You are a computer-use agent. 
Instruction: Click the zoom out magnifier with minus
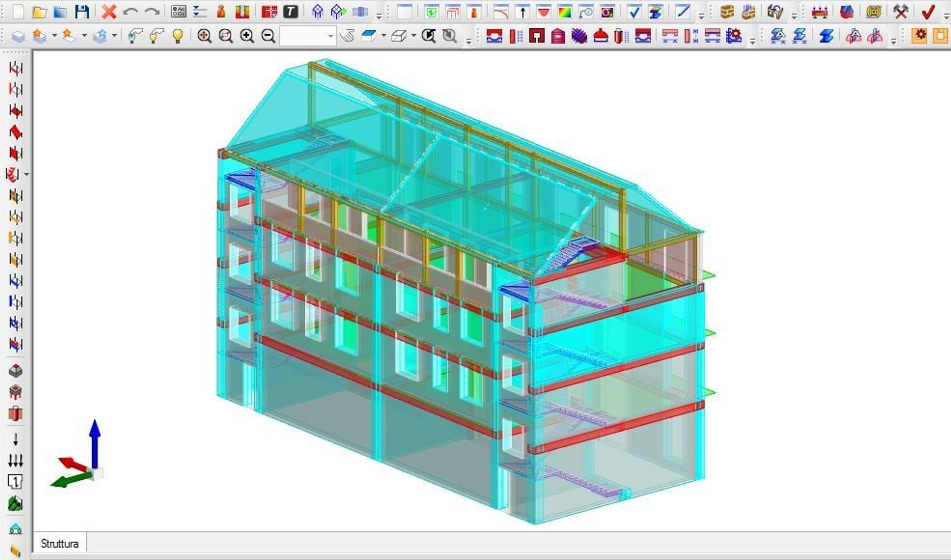(x=268, y=36)
